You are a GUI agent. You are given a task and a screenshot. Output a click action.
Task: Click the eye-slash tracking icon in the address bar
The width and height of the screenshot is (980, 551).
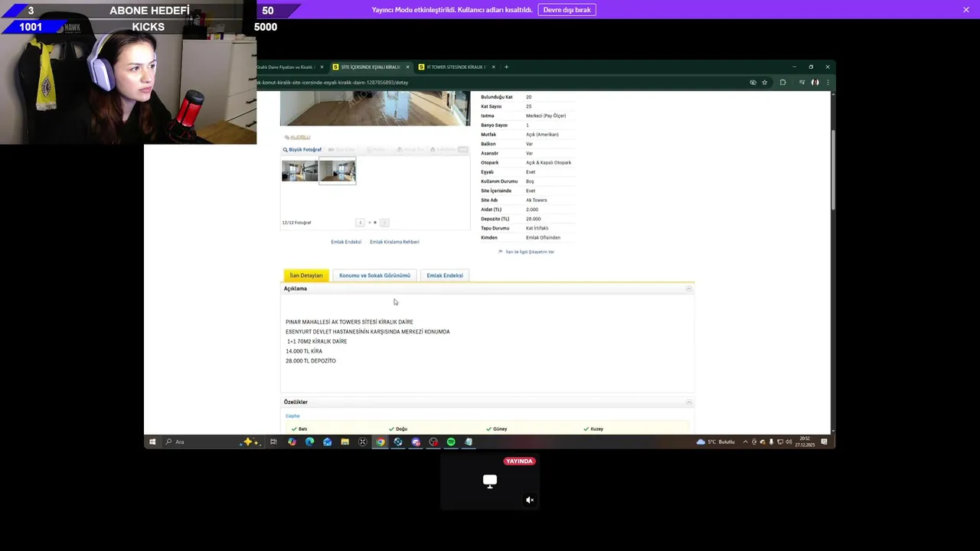pyautogui.click(x=753, y=82)
